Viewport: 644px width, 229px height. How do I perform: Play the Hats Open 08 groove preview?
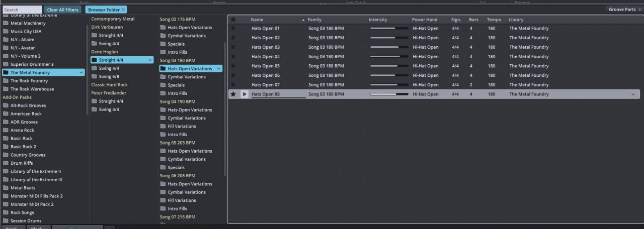point(245,94)
